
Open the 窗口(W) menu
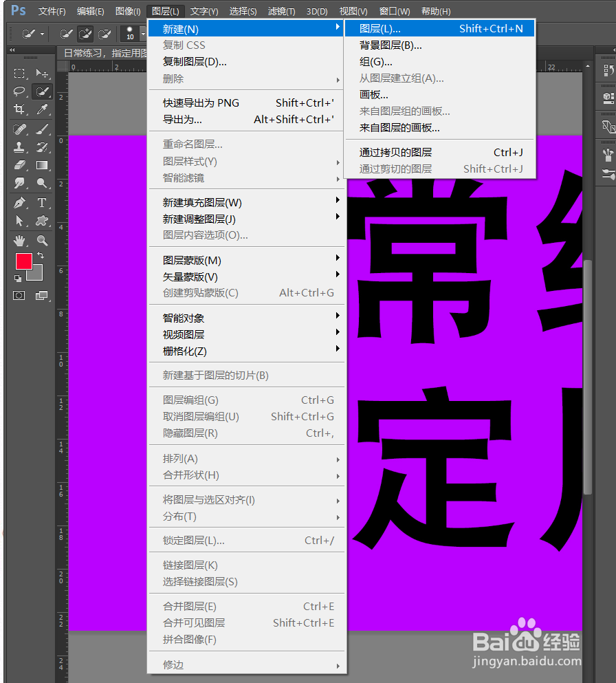(x=395, y=11)
